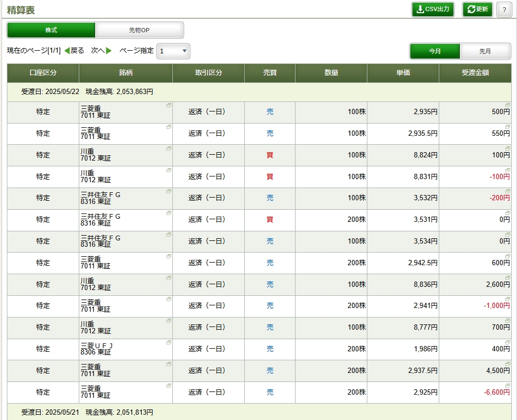Viewport: 517px width, 420px height.
Task: Open stock popup icon in 三井住友FG 3,534円 row
Action: [169, 235]
